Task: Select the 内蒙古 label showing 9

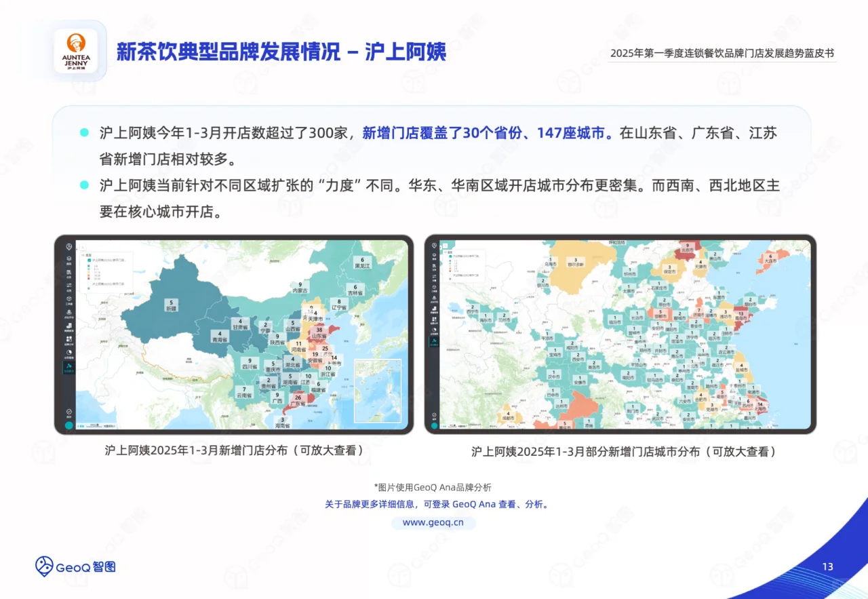Action: 300,288
